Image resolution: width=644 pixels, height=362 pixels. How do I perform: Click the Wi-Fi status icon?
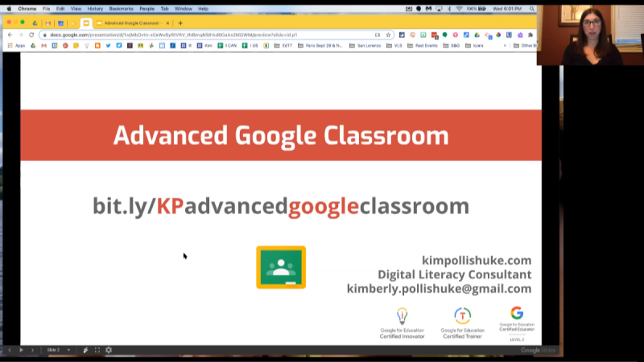tap(459, 9)
